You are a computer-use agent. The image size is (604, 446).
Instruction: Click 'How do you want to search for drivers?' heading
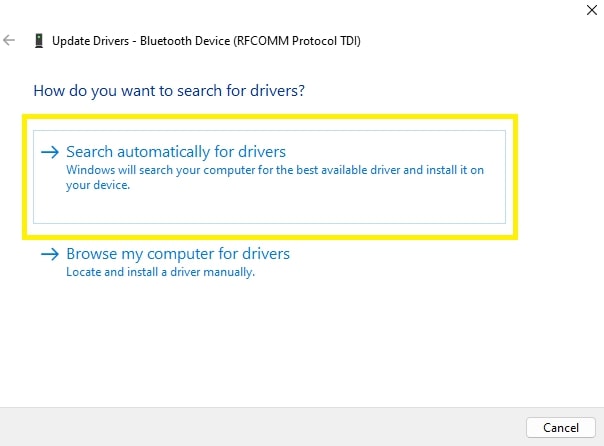169,91
